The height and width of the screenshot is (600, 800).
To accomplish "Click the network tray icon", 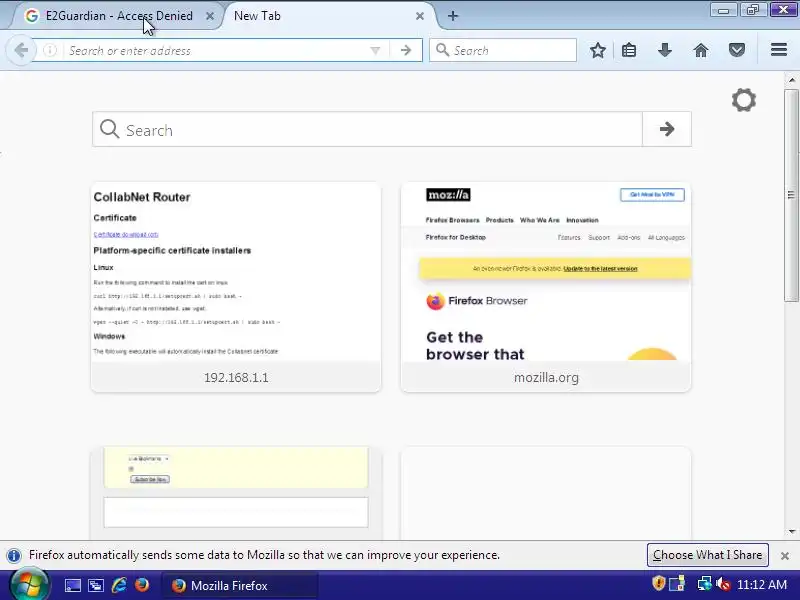I will (x=705, y=583).
